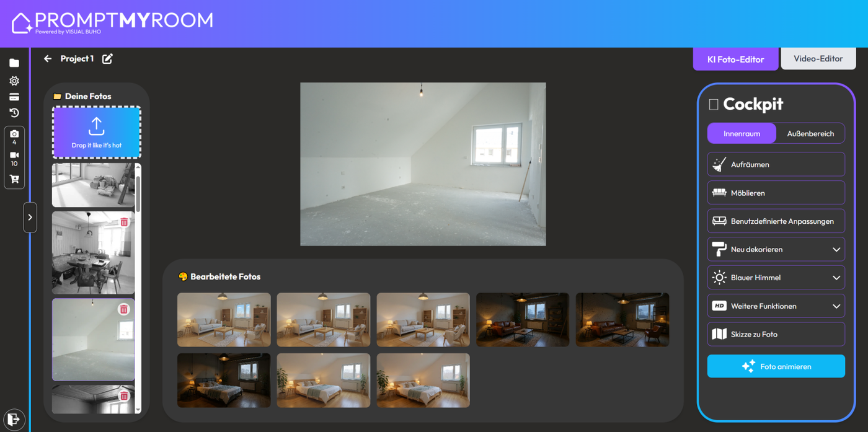Open the folder icon in left sidebar
The image size is (868, 432).
pos(14,63)
